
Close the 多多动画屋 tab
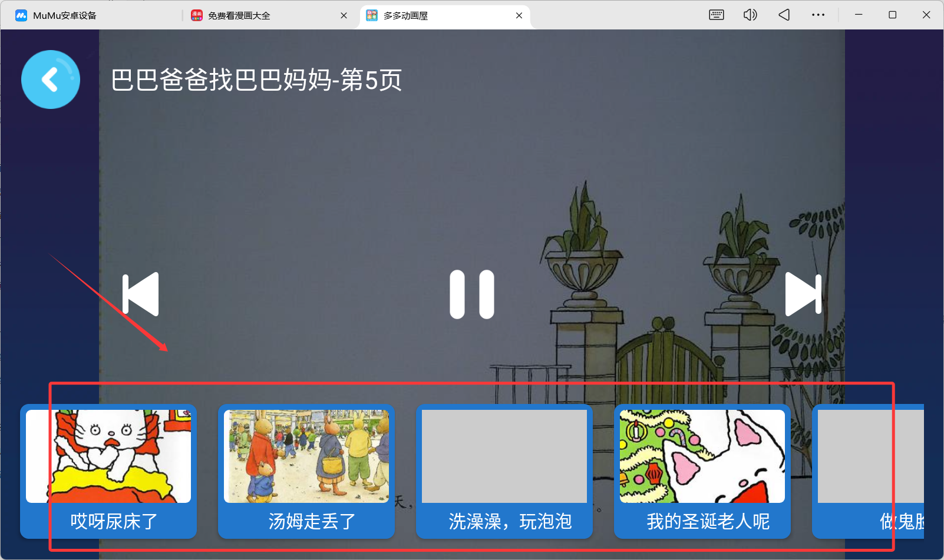[x=519, y=15]
